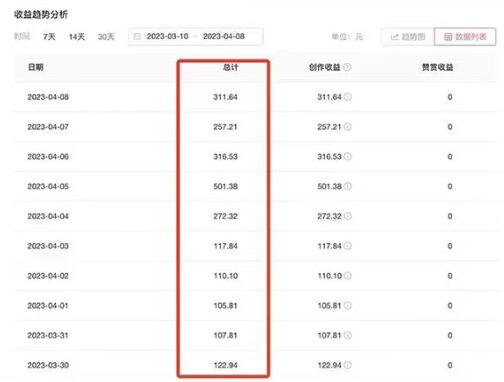The height and width of the screenshot is (382, 504).
Task: Click the calendar icon in date field
Action: [137, 36]
